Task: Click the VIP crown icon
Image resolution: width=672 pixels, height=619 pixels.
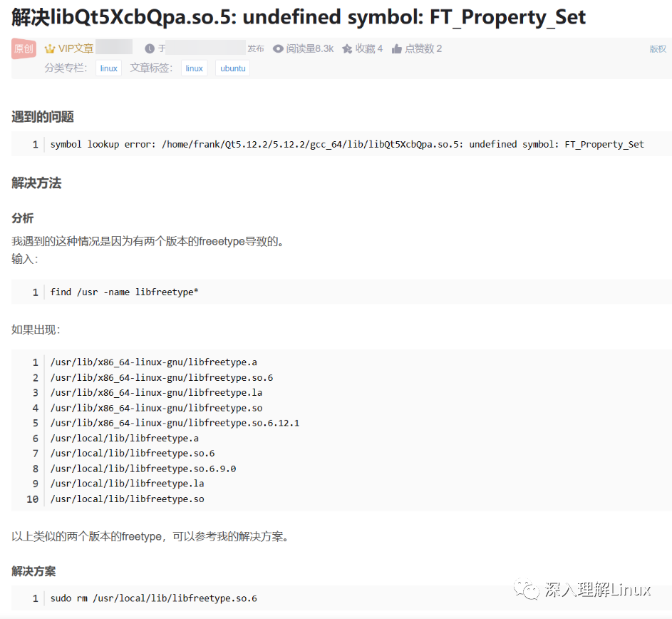Action: [50, 49]
